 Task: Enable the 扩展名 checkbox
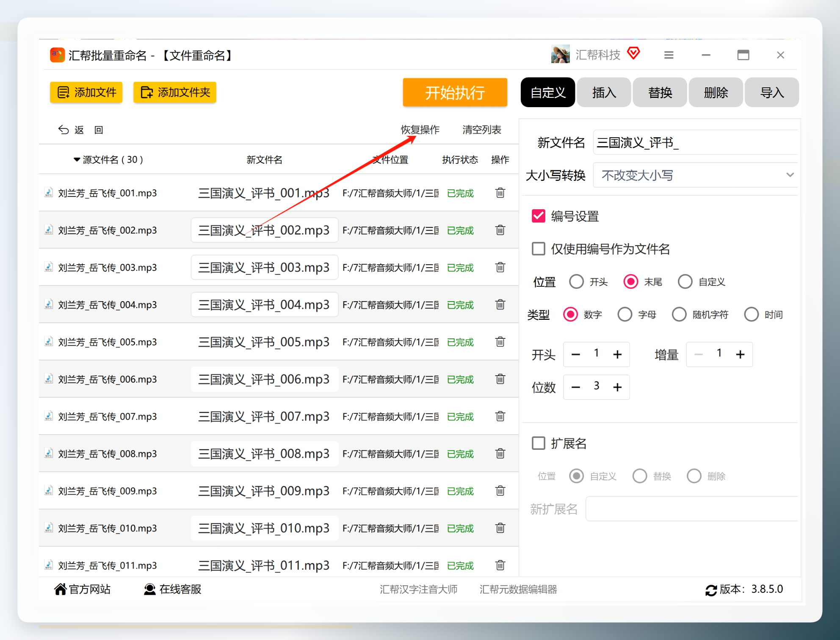point(538,443)
